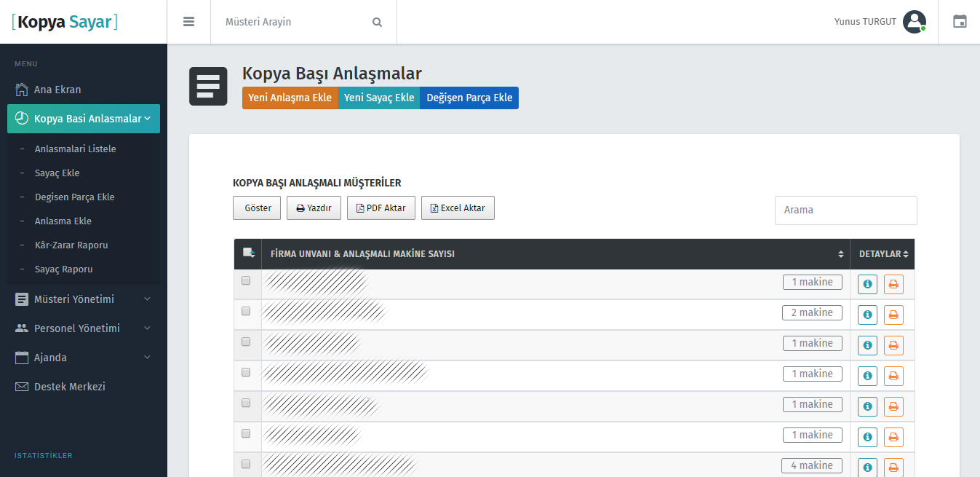
Task: Click the info icon in the 4 makine row
Action: click(x=867, y=467)
